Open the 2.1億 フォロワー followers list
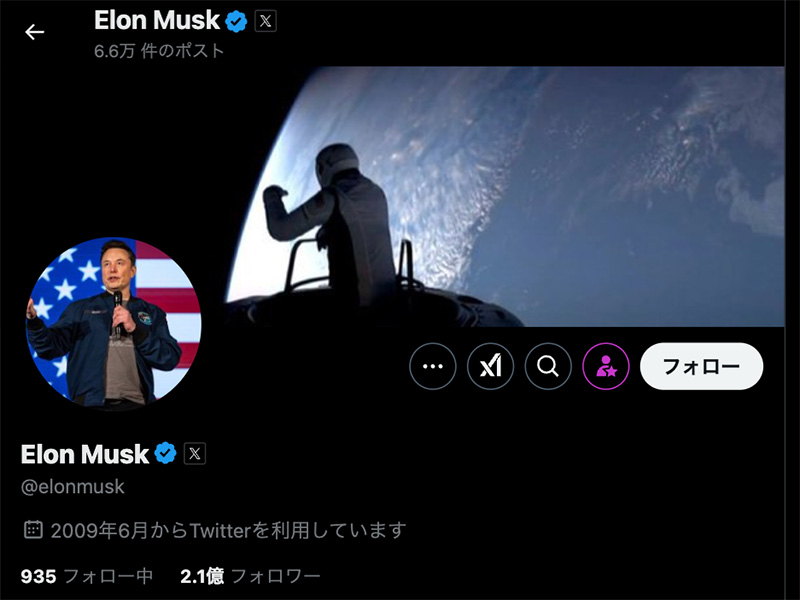Screen dimensions: 800x600 (250, 577)
